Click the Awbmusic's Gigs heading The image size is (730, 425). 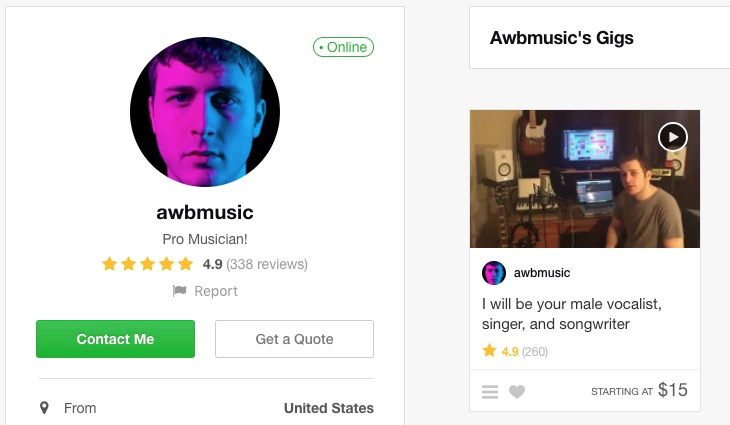[x=562, y=39]
